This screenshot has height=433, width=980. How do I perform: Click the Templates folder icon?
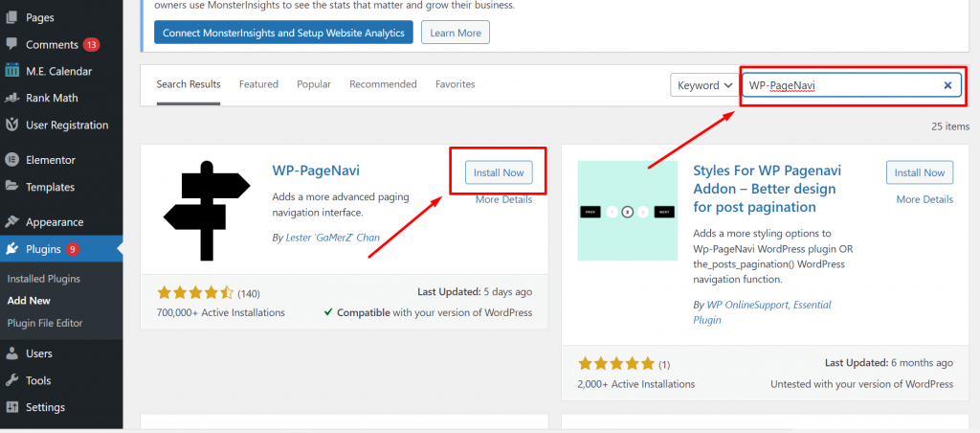coord(11,187)
